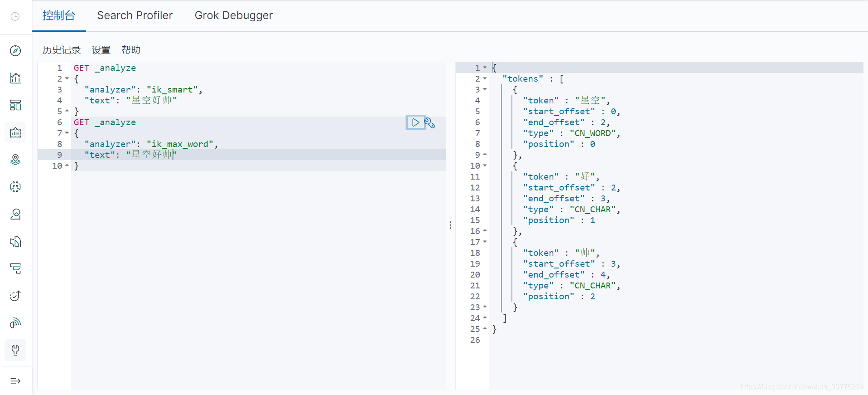Click "CN_CHAR" on response line 14
Viewport: 868px width, 395px height.
(593, 210)
